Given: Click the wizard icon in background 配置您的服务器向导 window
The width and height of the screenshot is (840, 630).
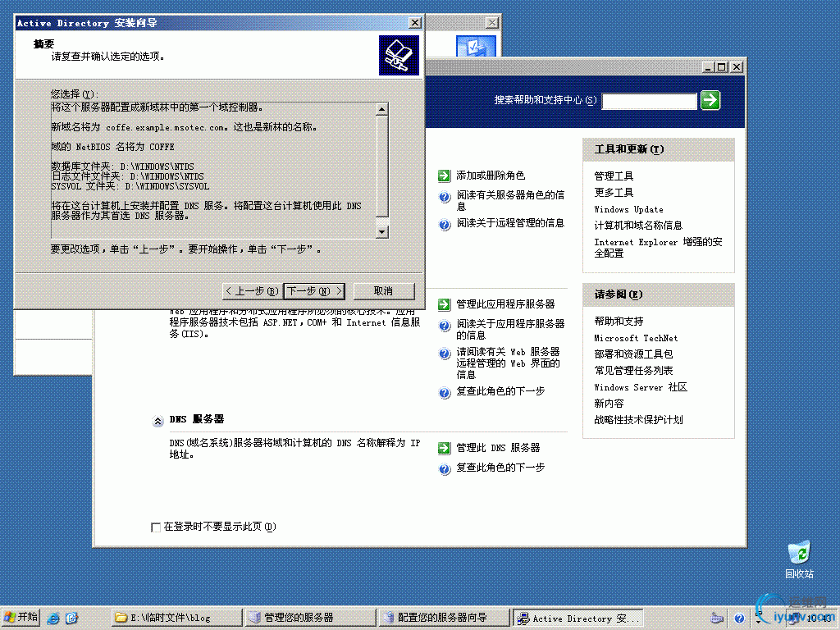Looking at the screenshot, I should click(476, 46).
